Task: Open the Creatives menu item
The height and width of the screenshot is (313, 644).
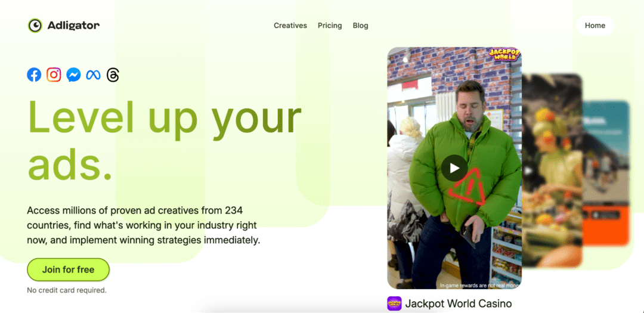Action: click(x=290, y=26)
